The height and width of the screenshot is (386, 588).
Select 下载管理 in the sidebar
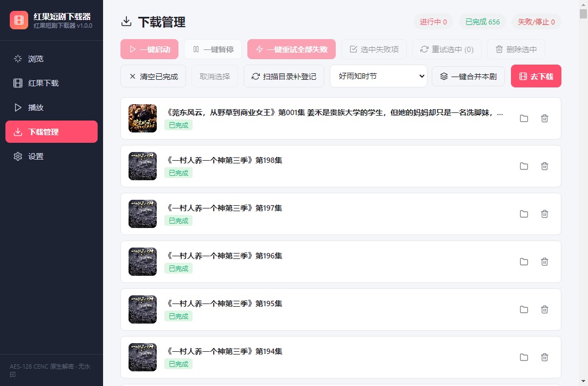pyautogui.click(x=52, y=132)
